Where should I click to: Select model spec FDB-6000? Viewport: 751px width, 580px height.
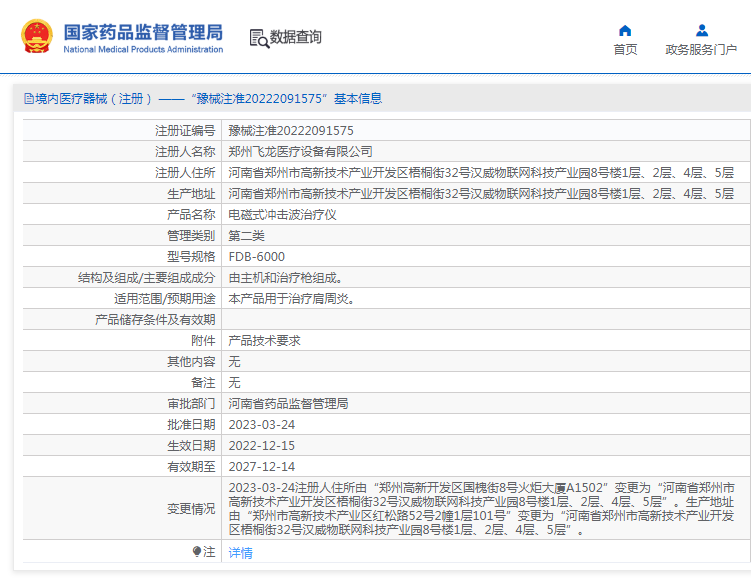click(x=257, y=257)
